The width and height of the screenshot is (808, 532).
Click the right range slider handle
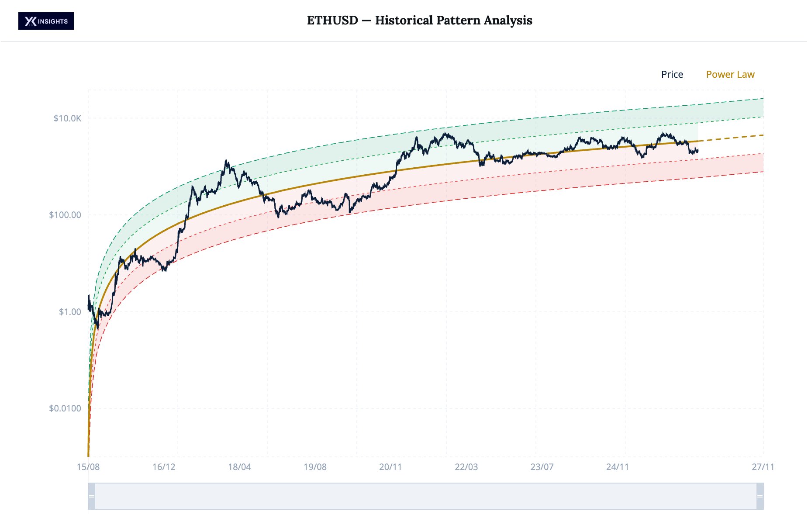click(760, 496)
